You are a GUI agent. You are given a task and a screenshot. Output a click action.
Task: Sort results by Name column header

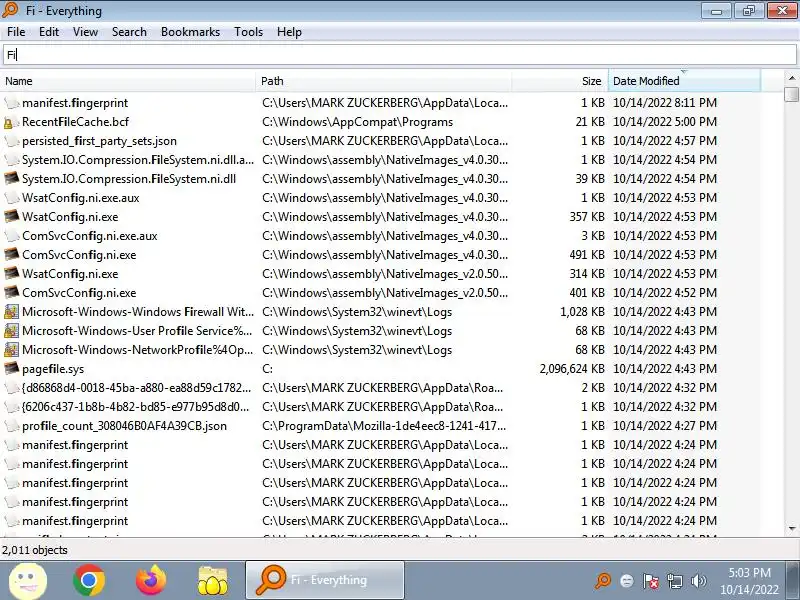[128, 81]
